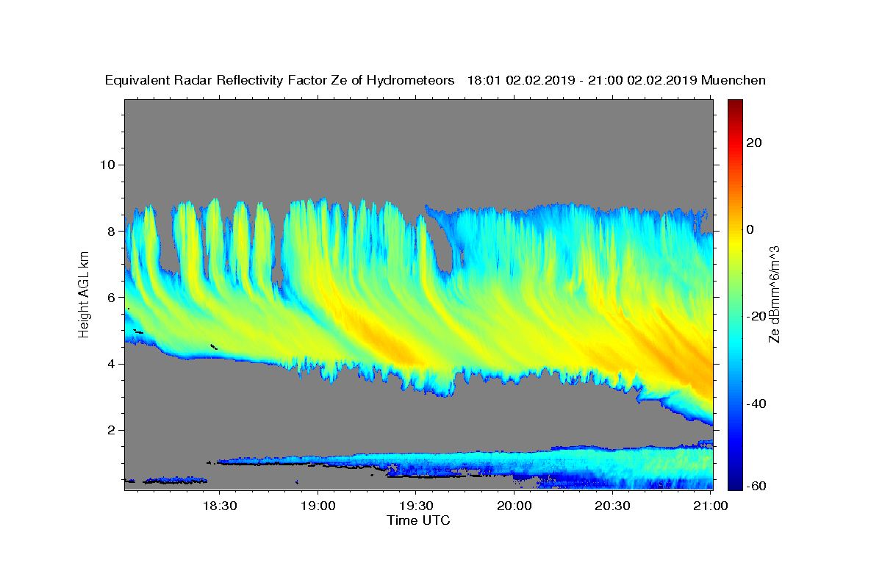Click the plot title 'Equivalent Radar Reflectivity Factor Ze of Hydrometeors'
This screenshot has height=588, width=882.
click(x=280, y=81)
